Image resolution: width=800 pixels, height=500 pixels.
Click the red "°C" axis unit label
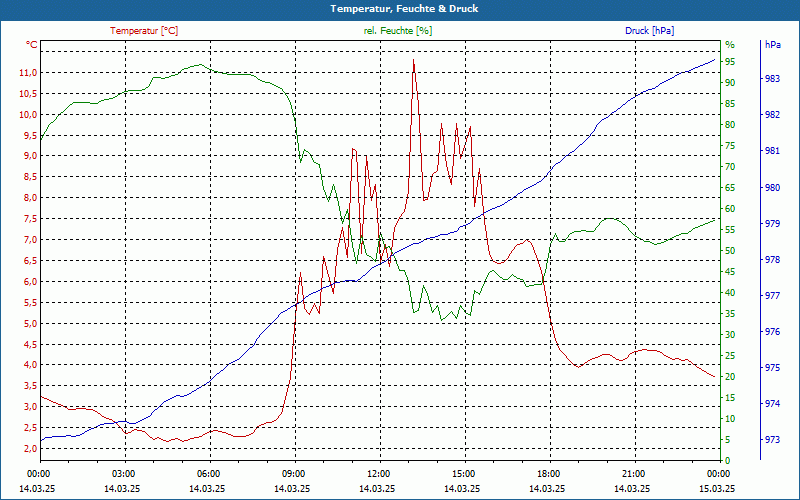(32, 45)
